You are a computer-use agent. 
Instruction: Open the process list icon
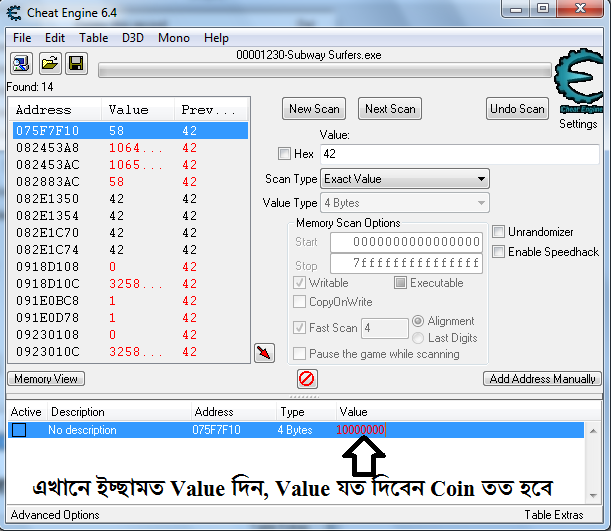pos(21,63)
